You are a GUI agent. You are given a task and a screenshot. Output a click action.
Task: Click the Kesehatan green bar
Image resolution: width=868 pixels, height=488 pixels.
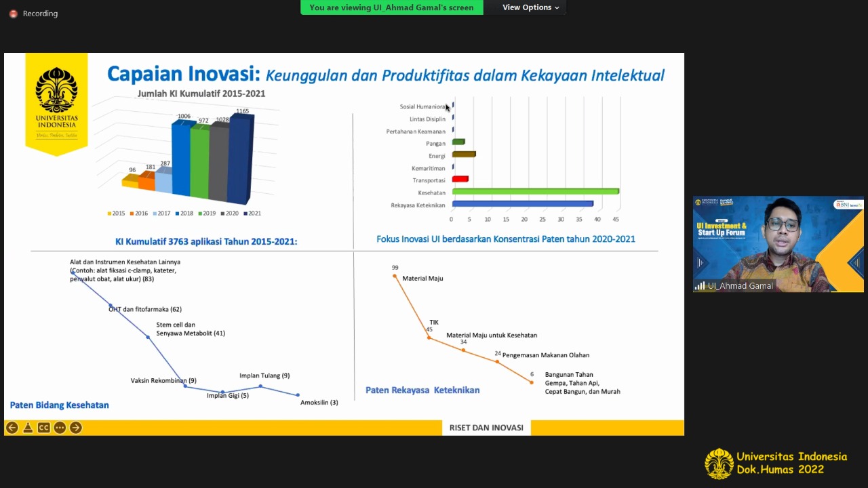pos(535,192)
